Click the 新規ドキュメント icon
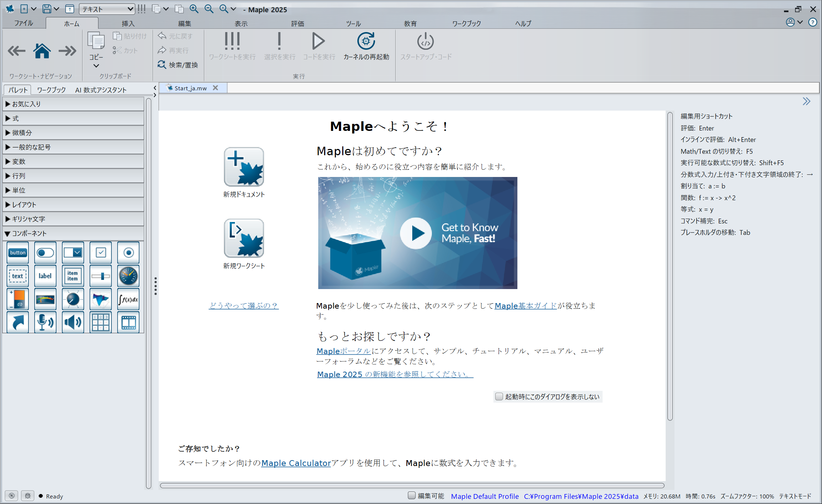This screenshot has height=504, width=822. (x=244, y=167)
